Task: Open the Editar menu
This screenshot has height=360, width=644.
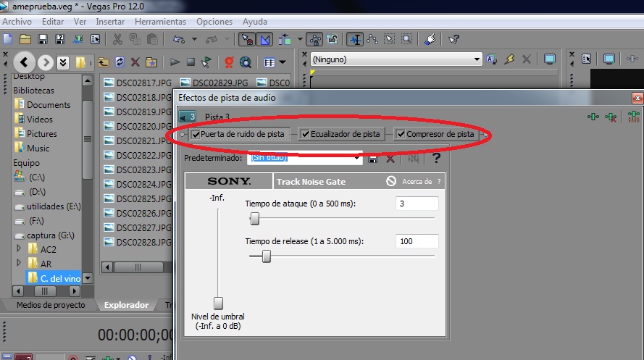Action: 53,22
